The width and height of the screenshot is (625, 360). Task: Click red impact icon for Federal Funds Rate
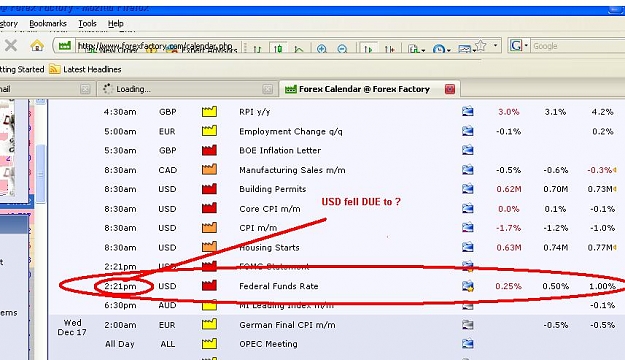[209, 285]
